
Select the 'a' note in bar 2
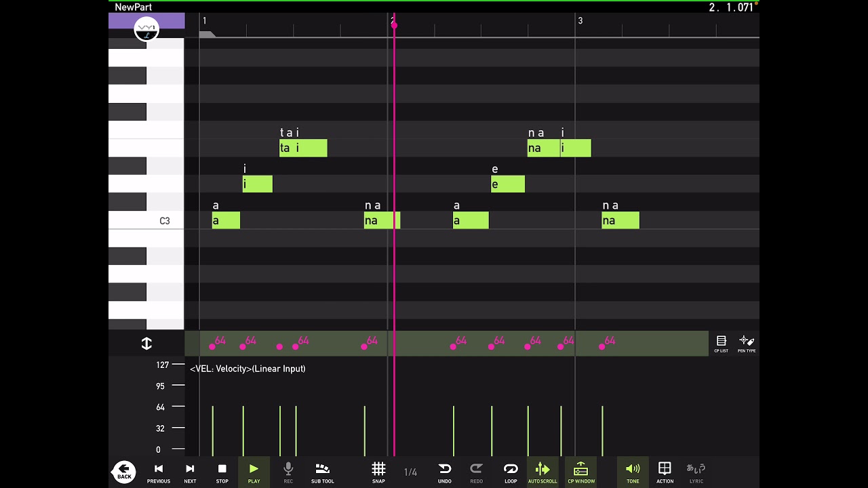pyautogui.click(x=471, y=220)
